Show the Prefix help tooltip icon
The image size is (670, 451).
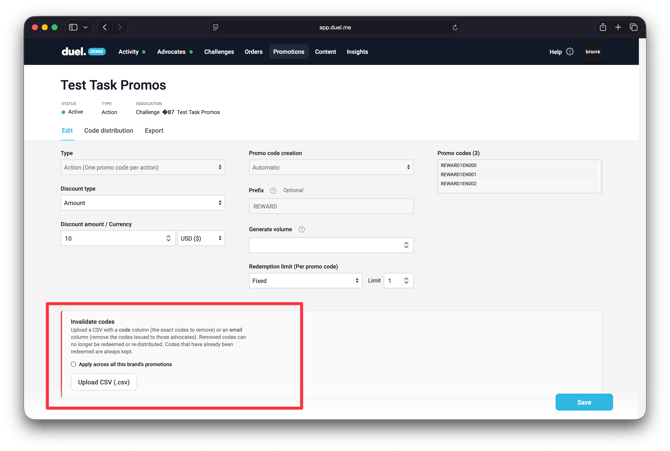tap(273, 190)
